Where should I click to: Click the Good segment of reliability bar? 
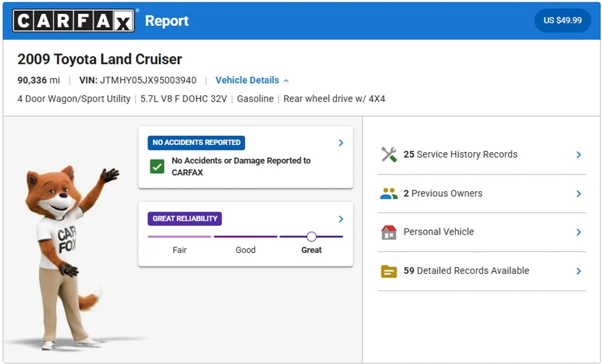(246, 236)
